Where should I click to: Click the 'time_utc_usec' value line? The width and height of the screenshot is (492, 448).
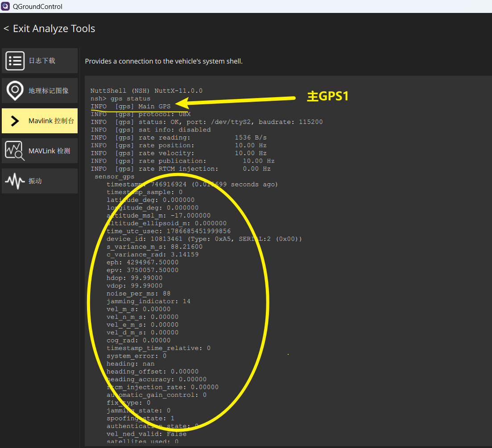coord(169,231)
